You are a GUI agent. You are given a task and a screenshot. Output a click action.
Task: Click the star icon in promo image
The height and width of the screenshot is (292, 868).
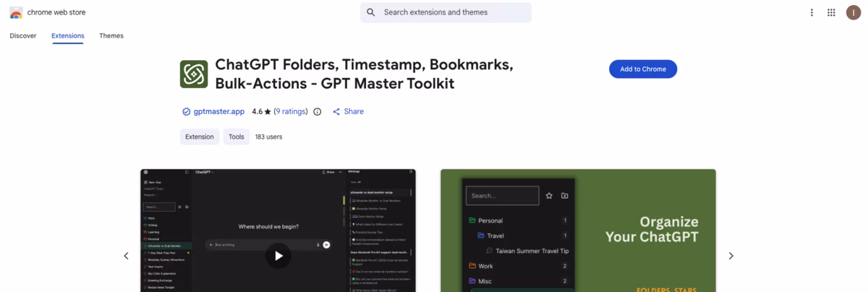click(549, 196)
